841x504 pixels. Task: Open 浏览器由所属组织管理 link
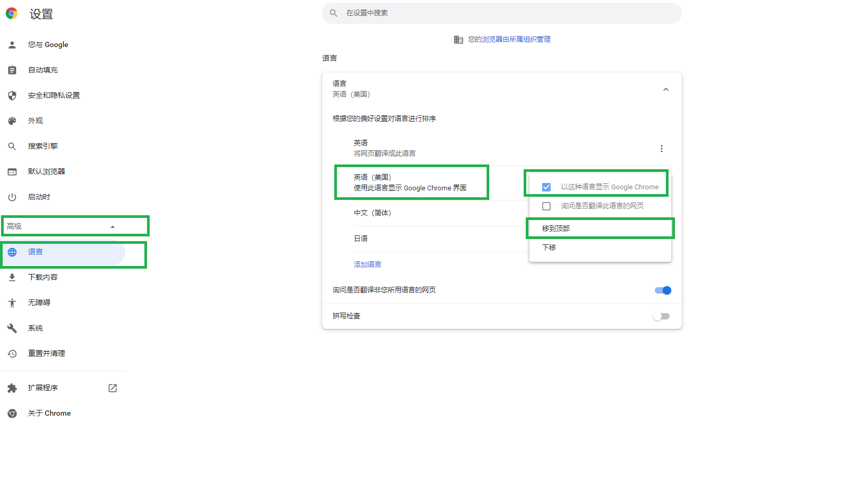[x=516, y=39]
